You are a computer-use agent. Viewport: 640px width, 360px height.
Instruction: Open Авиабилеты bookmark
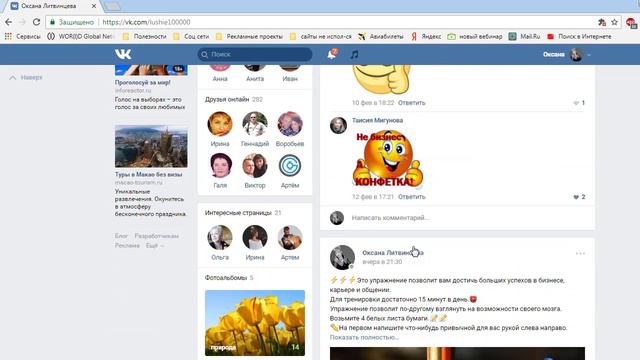(x=381, y=36)
